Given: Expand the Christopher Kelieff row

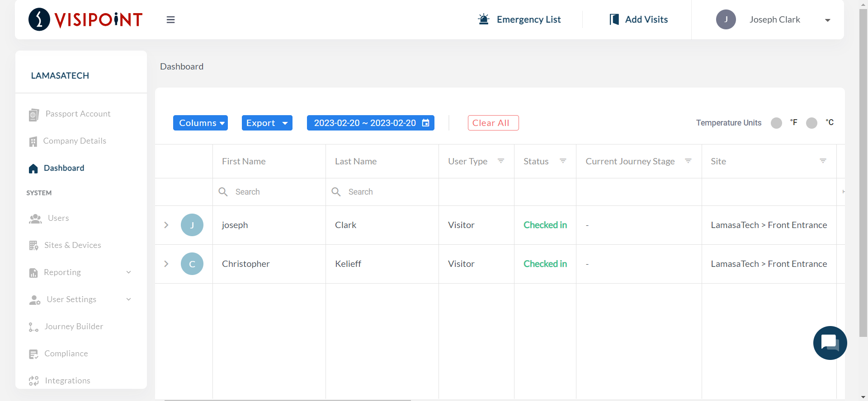Looking at the screenshot, I should click(166, 264).
